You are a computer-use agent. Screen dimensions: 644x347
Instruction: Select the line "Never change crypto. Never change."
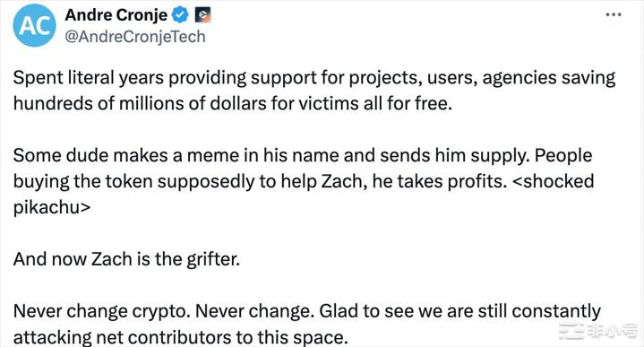click(163, 311)
